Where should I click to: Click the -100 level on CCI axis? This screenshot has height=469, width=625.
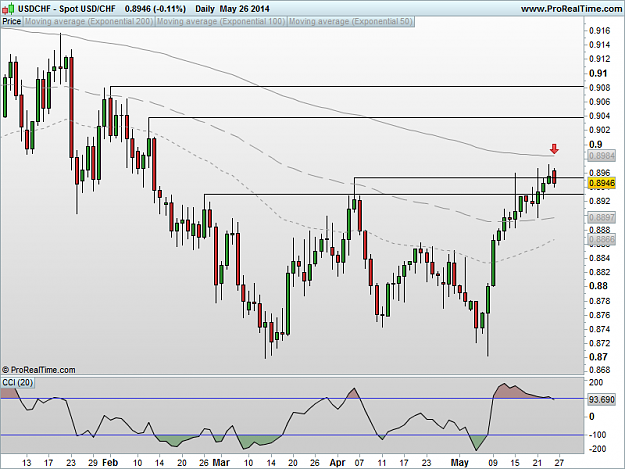pyautogui.click(x=597, y=435)
